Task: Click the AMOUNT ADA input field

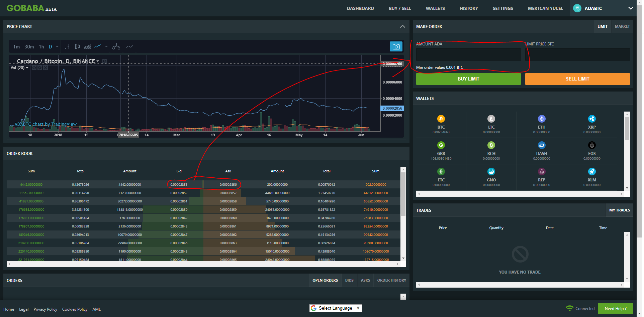Action: [x=468, y=54]
